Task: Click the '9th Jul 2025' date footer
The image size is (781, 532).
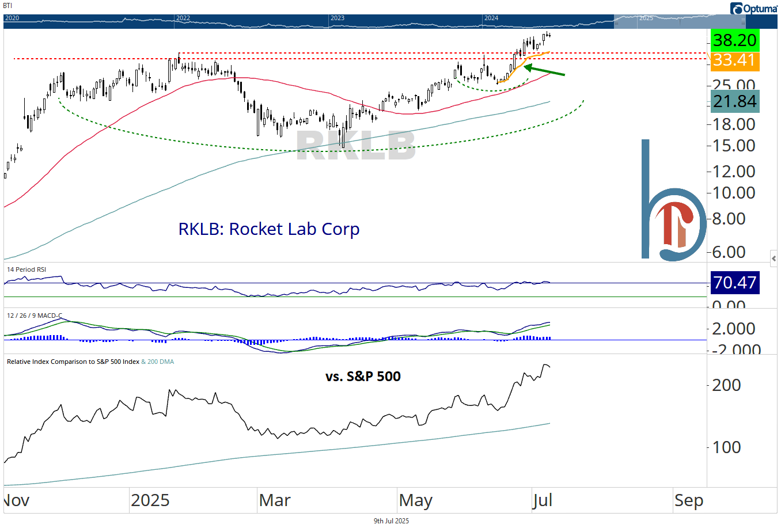Action: coord(391,521)
